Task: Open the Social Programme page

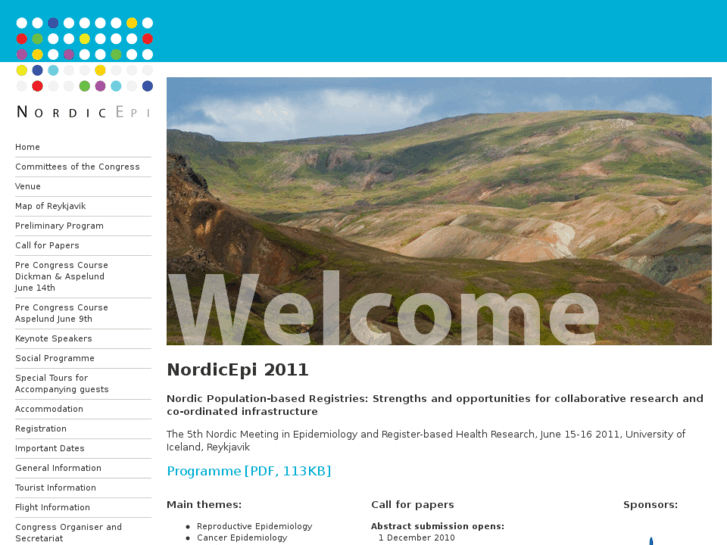Action: [55, 358]
